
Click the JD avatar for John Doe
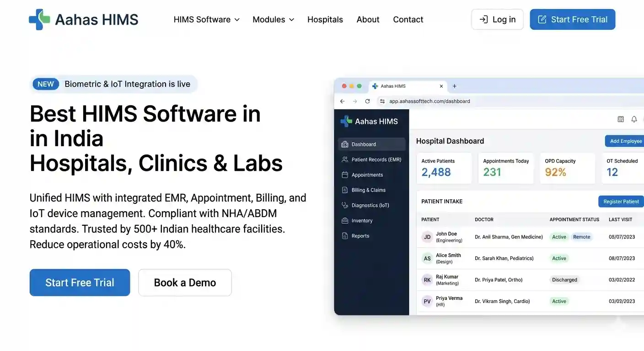pyautogui.click(x=427, y=237)
